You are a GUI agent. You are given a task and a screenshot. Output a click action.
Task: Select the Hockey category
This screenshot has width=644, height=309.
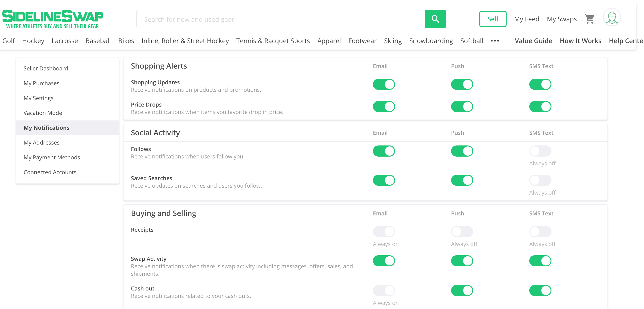[33, 41]
